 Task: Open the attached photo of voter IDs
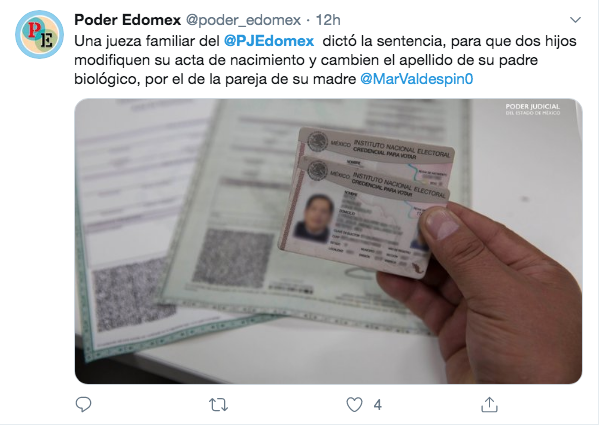tap(328, 241)
